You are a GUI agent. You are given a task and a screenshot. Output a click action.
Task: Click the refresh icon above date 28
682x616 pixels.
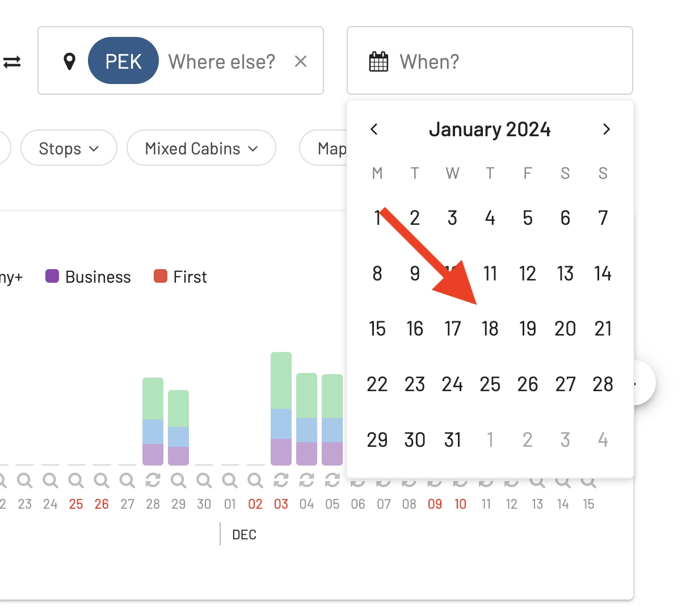point(153,480)
